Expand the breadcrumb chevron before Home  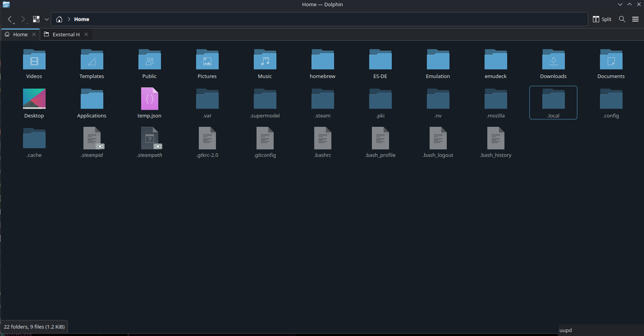[x=69, y=19]
